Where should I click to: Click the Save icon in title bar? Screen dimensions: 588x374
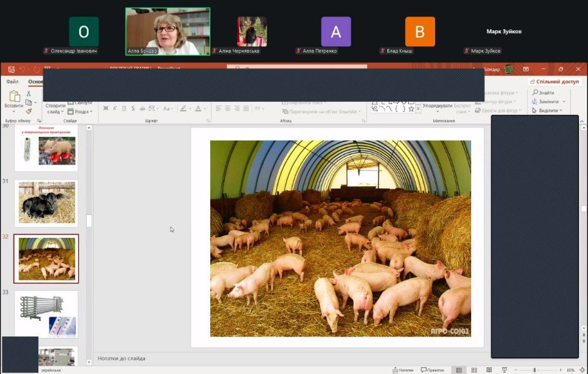11,69
